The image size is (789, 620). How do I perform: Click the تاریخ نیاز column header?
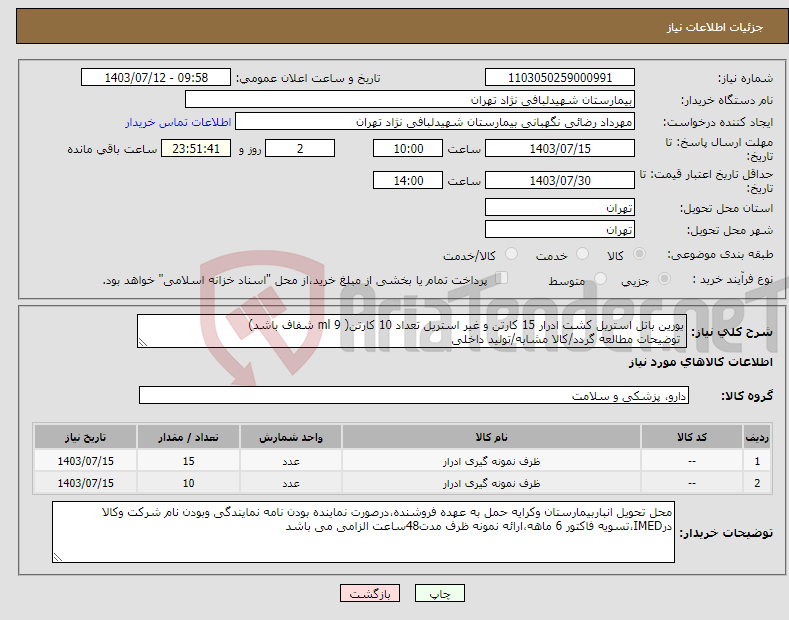point(86,437)
